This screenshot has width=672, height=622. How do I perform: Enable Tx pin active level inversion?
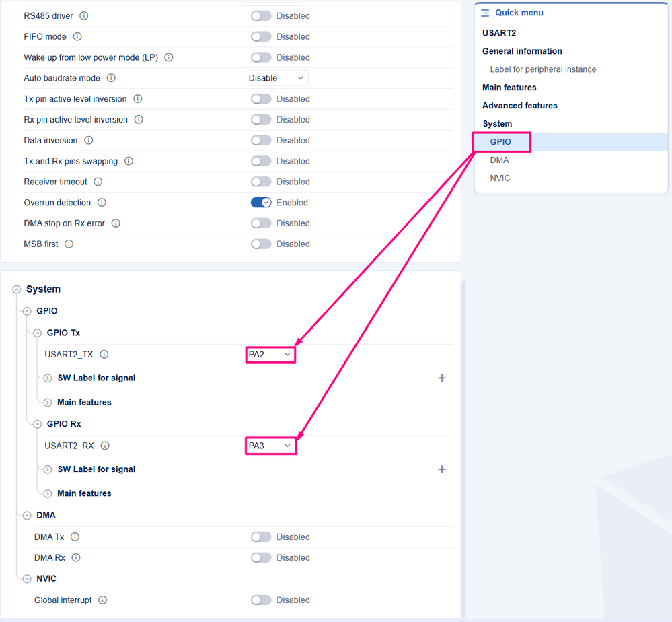pyautogui.click(x=261, y=99)
